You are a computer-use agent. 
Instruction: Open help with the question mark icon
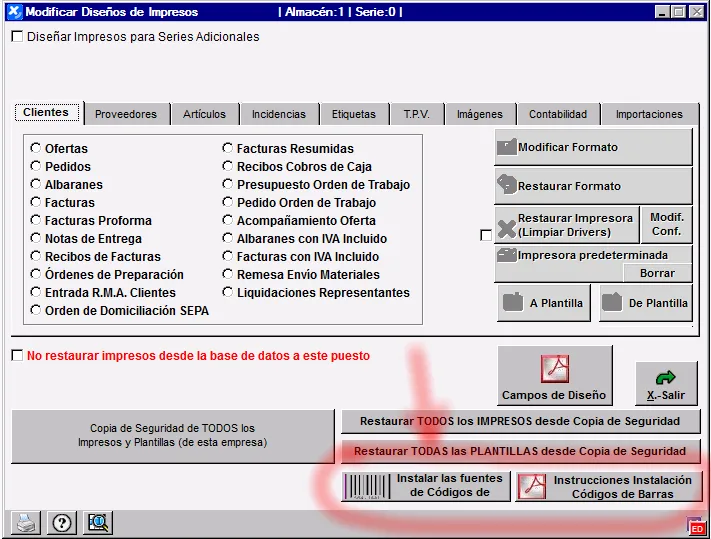[x=61, y=521]
